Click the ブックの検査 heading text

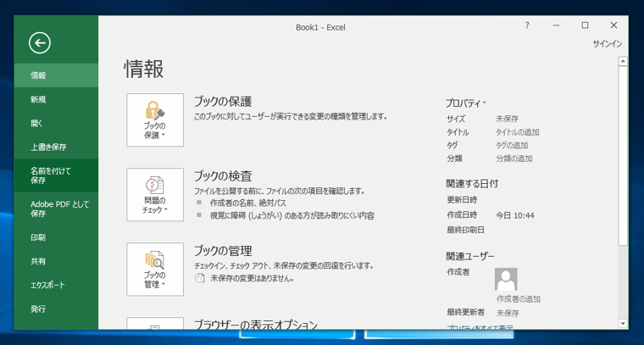[223, 176]
